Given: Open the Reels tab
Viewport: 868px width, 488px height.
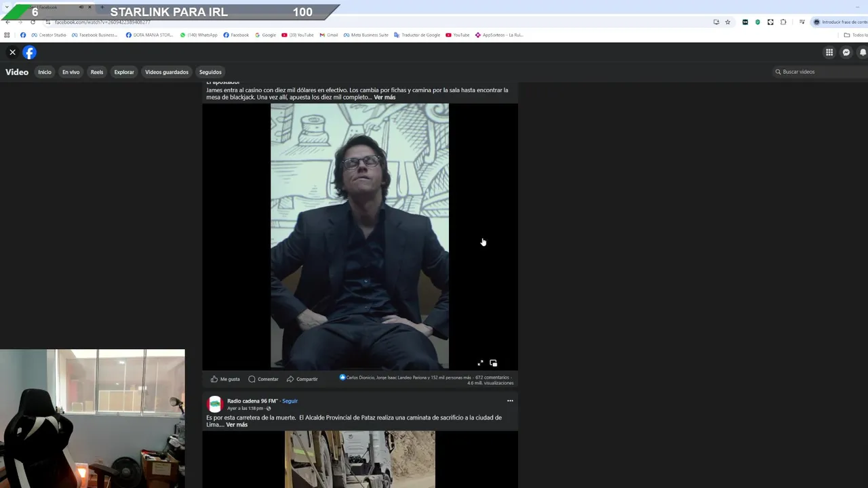Looking at the screenshot, I should tap(97, 72).
